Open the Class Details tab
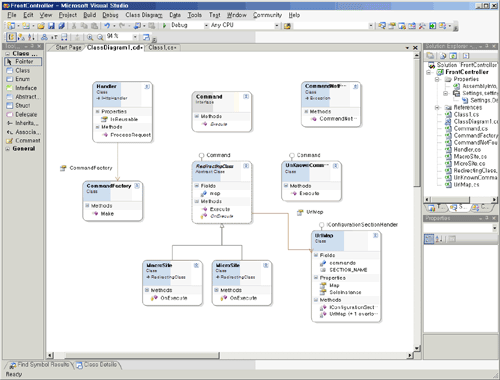 (97, 365)
